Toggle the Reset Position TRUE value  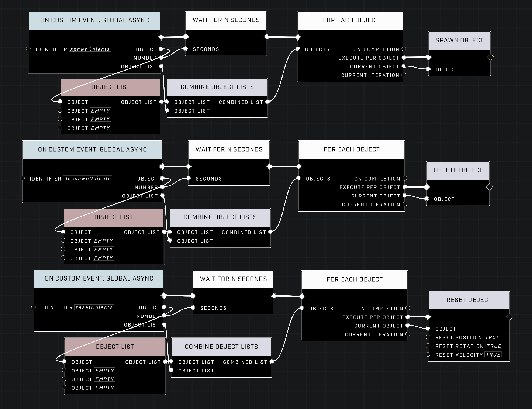[x=492, y=337]
